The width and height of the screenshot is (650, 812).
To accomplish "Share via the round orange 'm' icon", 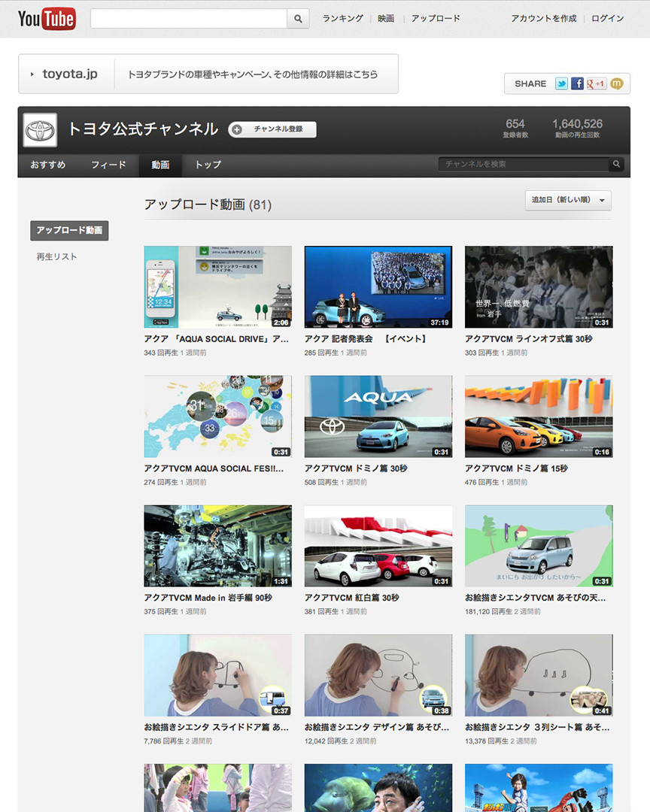I will (x=617, y=83).
